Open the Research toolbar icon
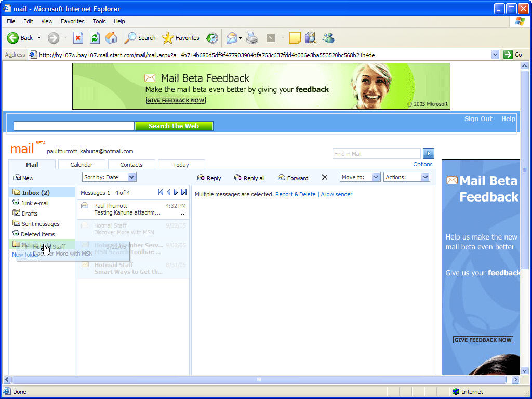532x399 pixels. (x=311, y=38)
